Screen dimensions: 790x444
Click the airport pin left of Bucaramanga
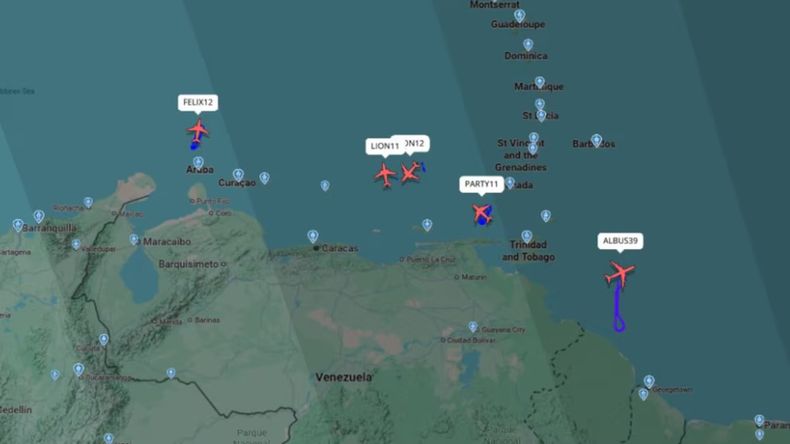[78, 370]
